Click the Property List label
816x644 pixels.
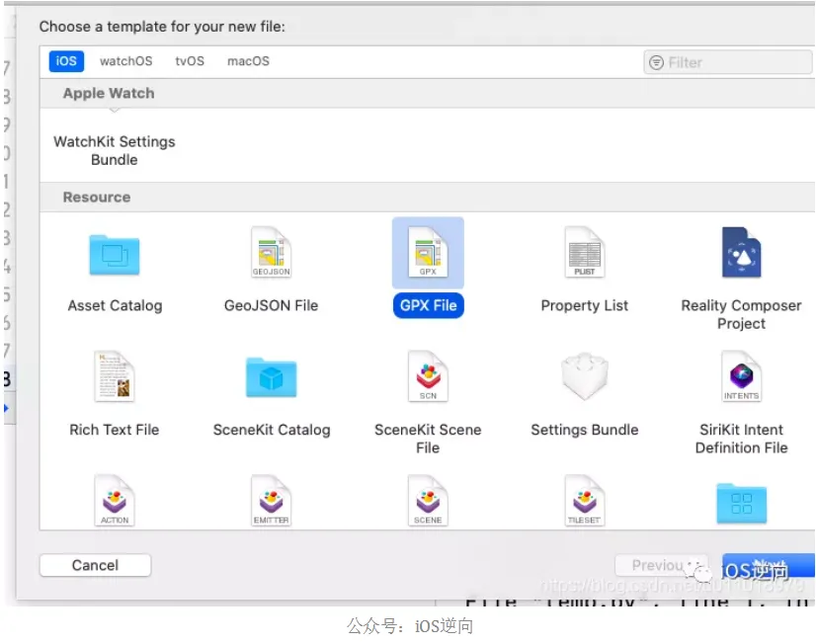[585, 305]
